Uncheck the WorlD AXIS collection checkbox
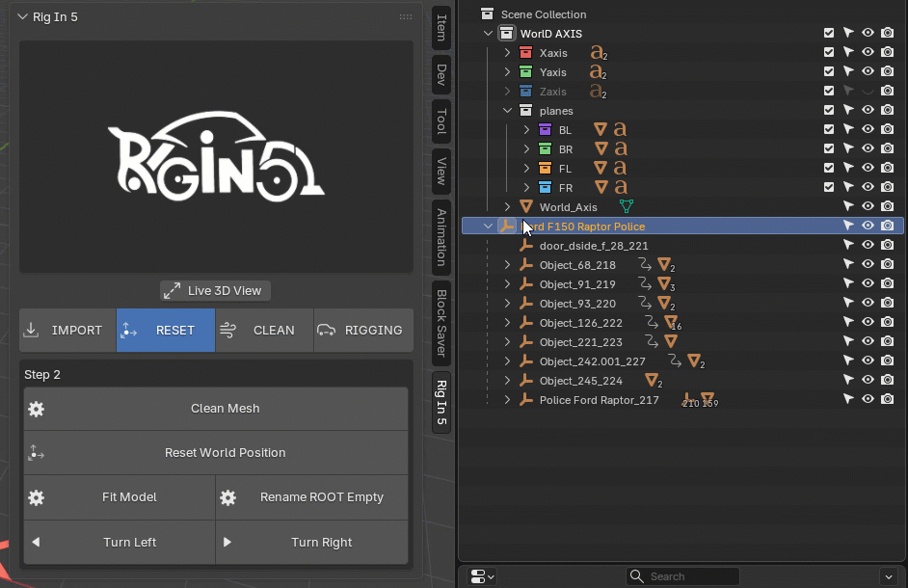This screenshot has height=588, width=908. (829, 33)
